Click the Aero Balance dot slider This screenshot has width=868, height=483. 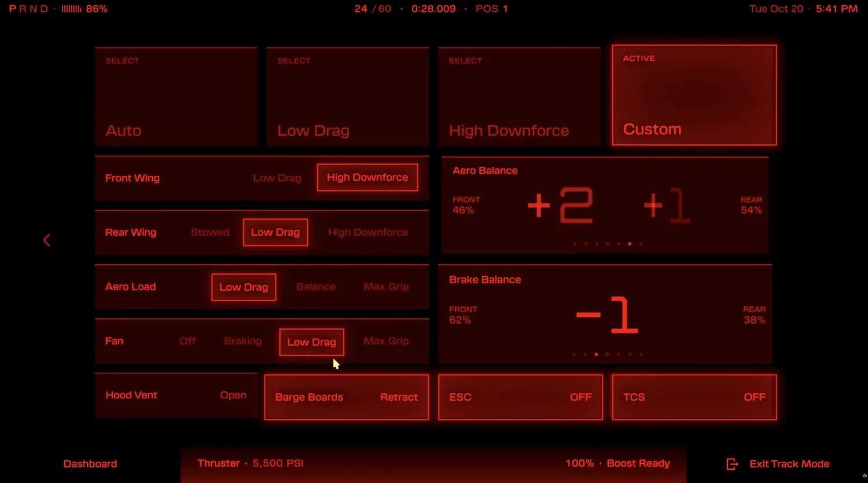(608, 244)
